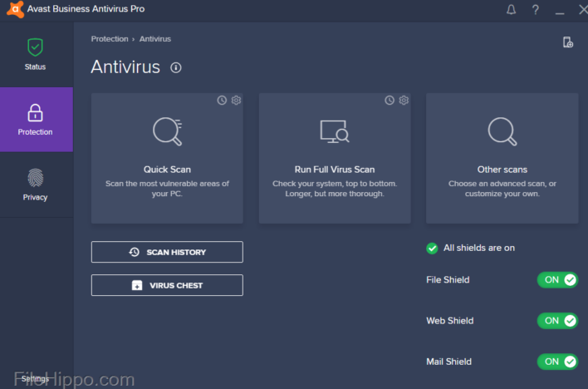Open help via question mark icon
Image resolution: width=588 pixels, height=389 pixels.
pos(535,10)
